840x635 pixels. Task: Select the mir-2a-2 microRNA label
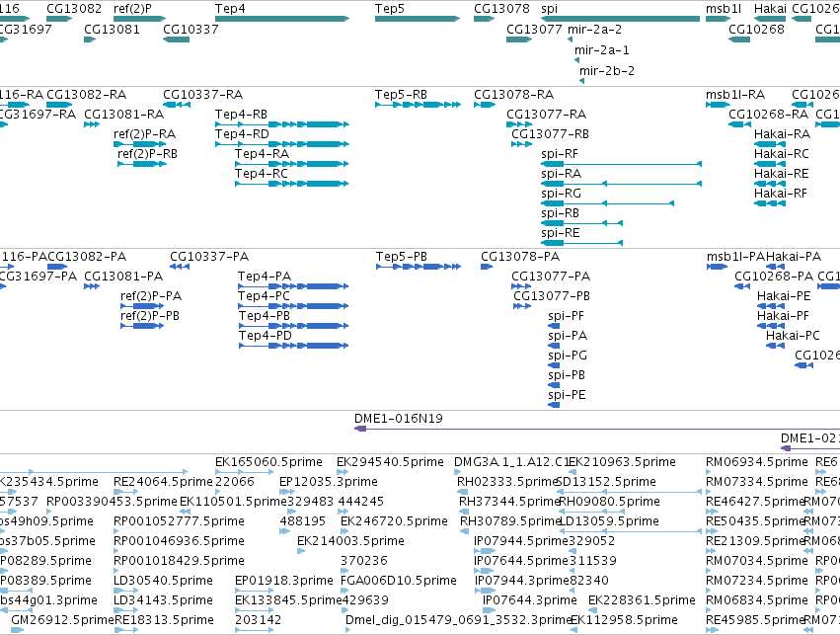pyautogui.click(x=594, y=29)
